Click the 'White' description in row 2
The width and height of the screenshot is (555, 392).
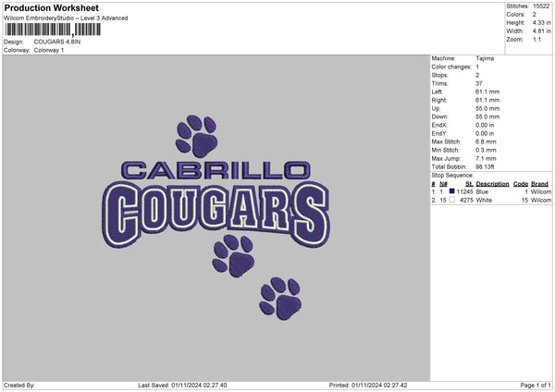[x=484, y=201]
